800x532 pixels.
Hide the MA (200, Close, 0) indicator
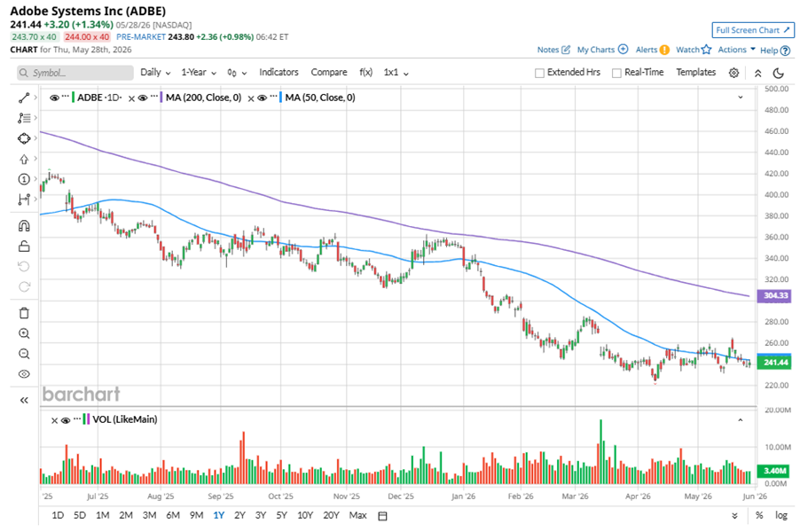[x=143, y=98]
